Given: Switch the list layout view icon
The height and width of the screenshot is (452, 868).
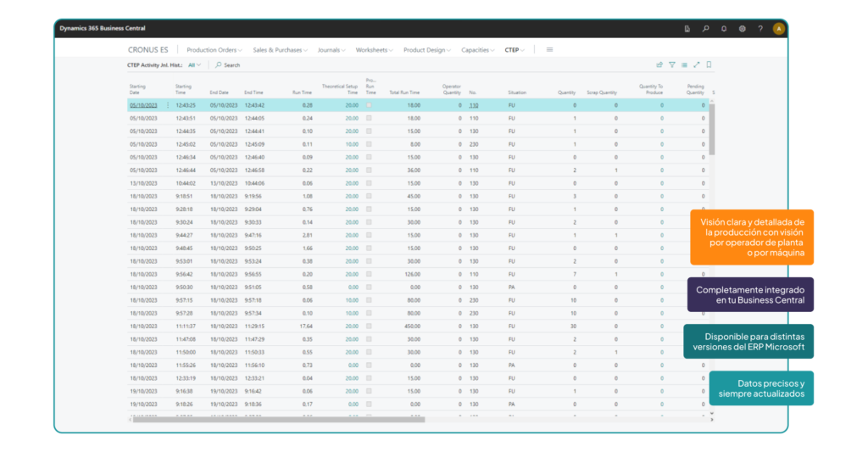Looking at the screenshot, I should 684,64.
